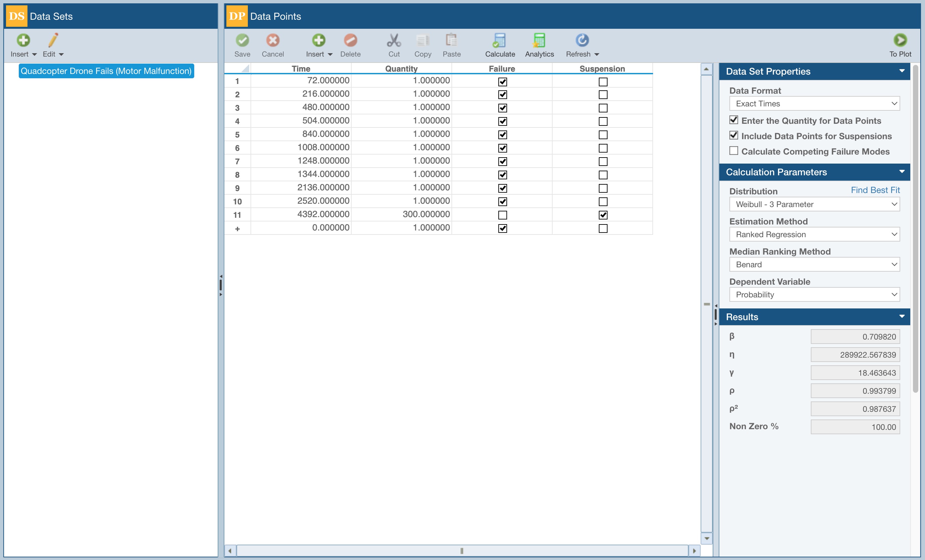925x560 pixels.
Task: Click the Time cell in row 5
Action: [x=301, y=134]
